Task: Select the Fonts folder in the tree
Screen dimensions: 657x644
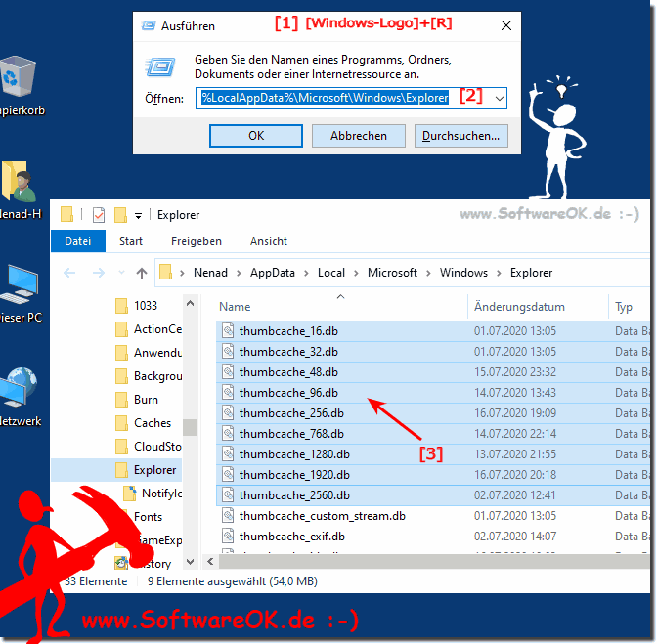Action: [x=148, y=517]
